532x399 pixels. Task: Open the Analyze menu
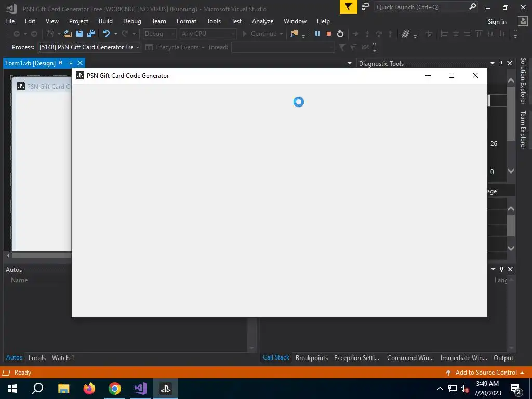[x=262, y=21]
